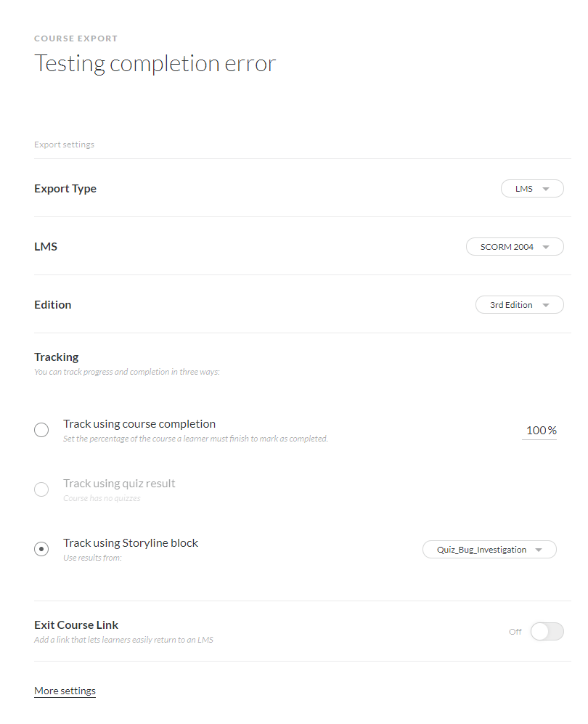The image size is (588, 724).
Task: Click the 100% completion percentage field
Action: [x=540, y=431]
